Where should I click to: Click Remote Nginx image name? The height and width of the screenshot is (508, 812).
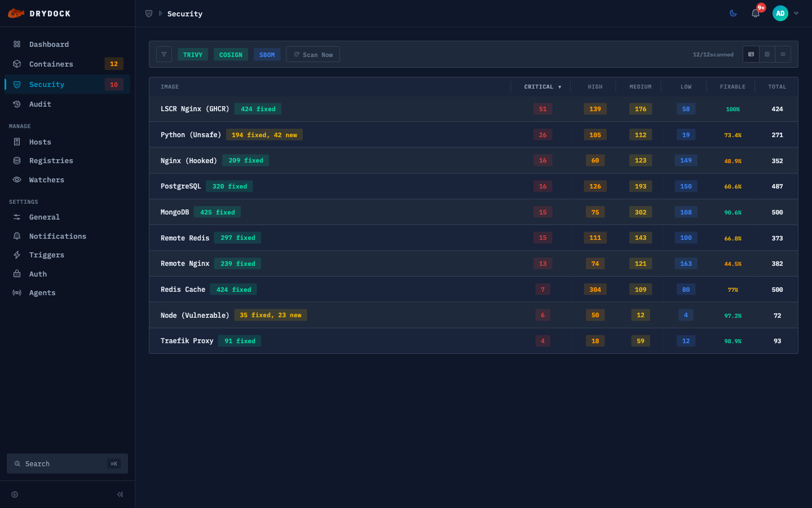185,264
